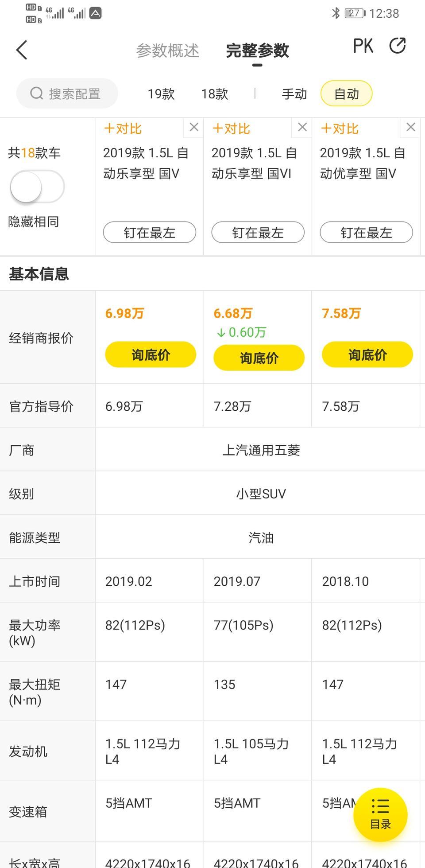Remove the 乐享型 国V column
The image size is (425, 868).
(x=193, y=128)
